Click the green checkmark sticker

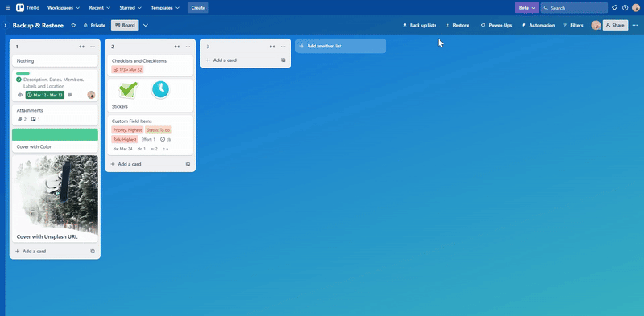click(x=128, y=90)
